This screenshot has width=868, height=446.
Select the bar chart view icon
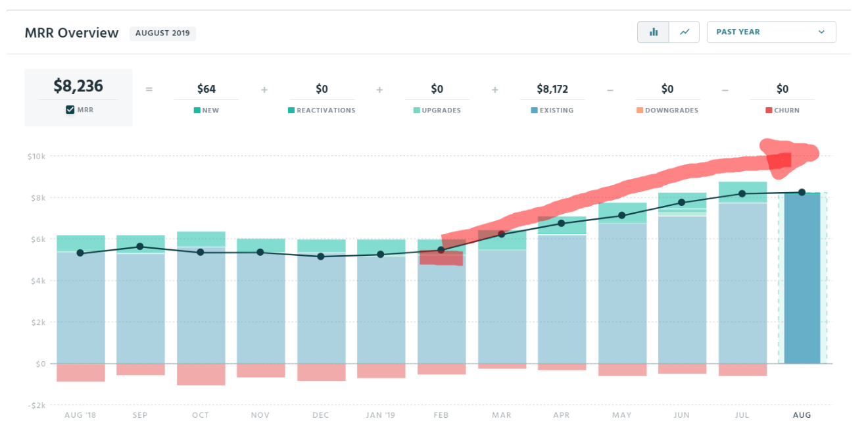pos(654,32)
